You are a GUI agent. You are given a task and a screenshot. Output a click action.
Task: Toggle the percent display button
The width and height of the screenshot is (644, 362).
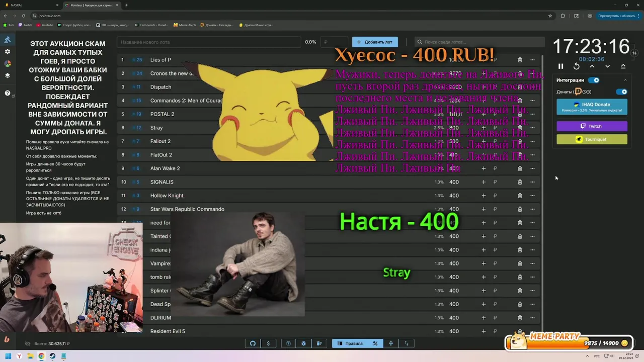(x=375, y=343)
